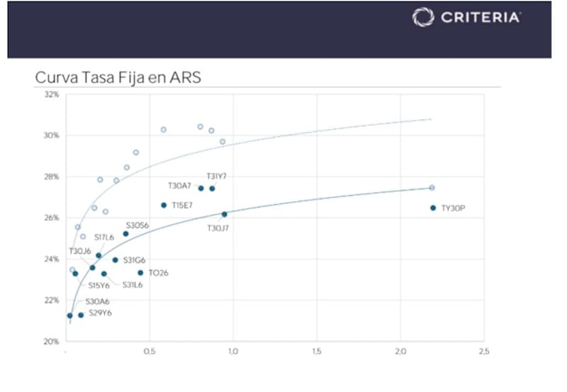Select the S31G6 data point marker

pos(115,260)
